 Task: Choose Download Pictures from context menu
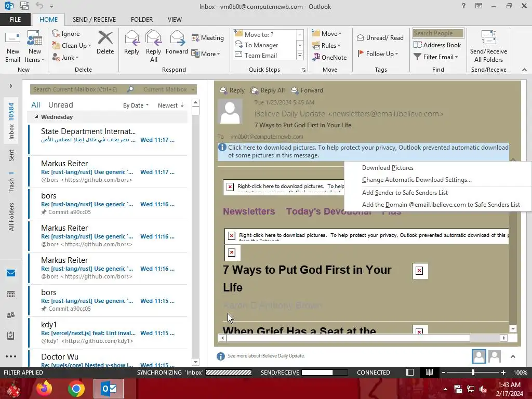pos(388,168)
